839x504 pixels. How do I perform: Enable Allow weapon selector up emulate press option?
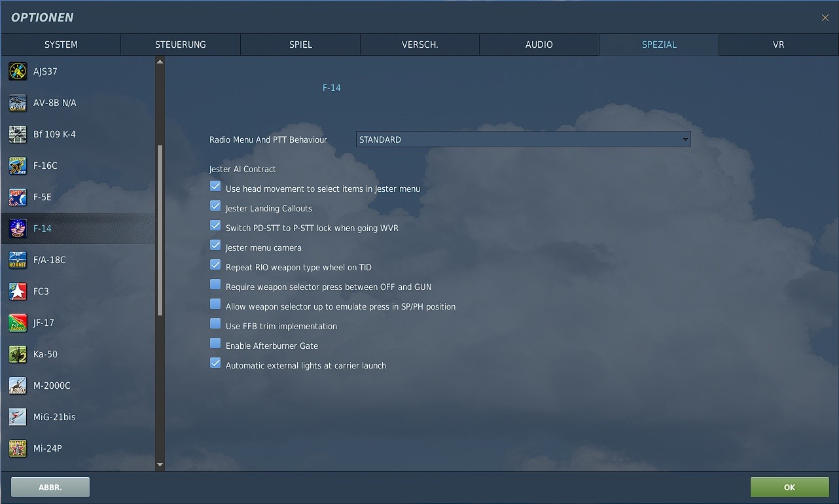coord(215,304)
